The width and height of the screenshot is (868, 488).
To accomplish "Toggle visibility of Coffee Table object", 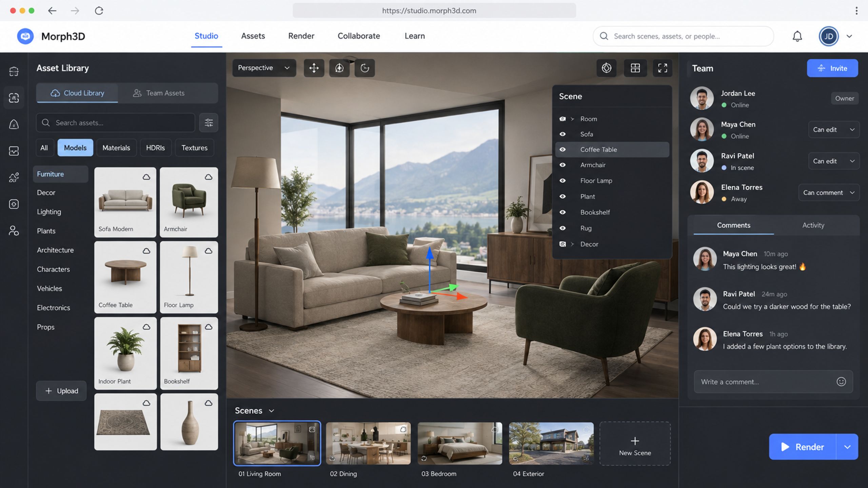I will [x=563, y=149].
